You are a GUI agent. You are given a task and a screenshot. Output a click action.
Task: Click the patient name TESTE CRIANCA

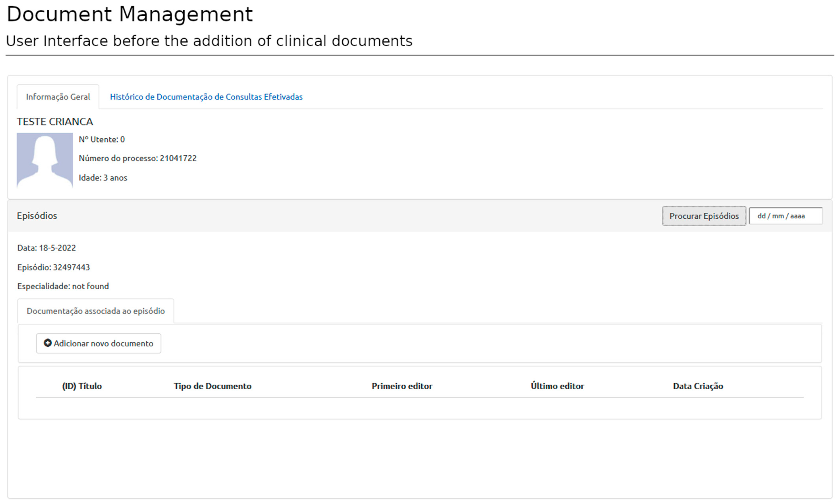coord(54,121)
